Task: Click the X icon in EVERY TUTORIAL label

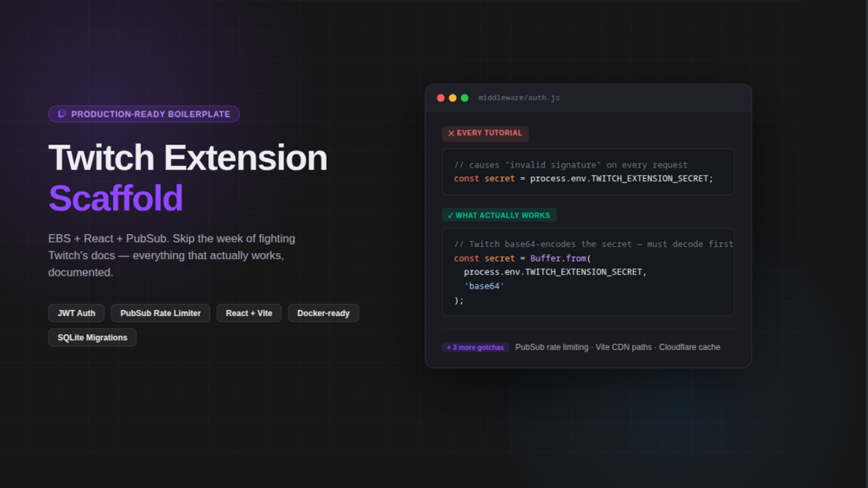Action: [451, 133]
